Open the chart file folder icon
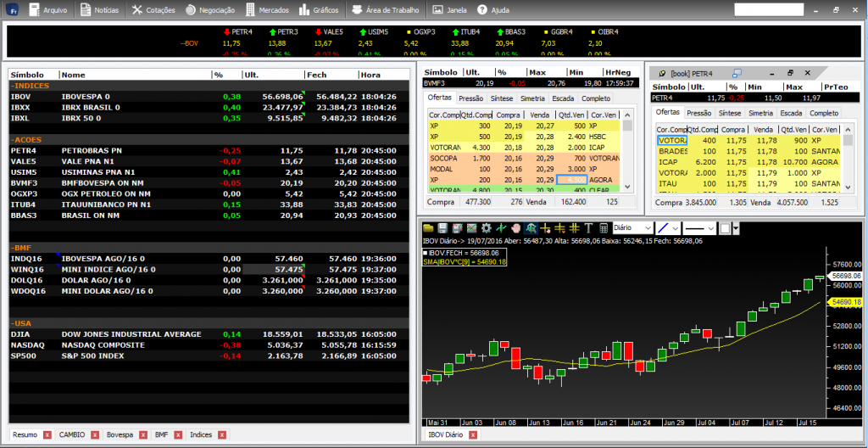The image size is (868, 448). click(428, 228)
